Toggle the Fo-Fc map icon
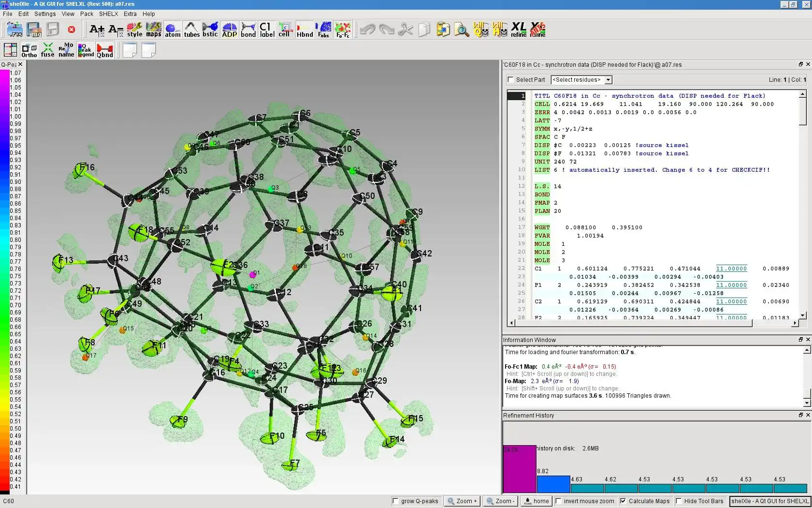Screen dimensions: 812x508 tap(343, 30)
